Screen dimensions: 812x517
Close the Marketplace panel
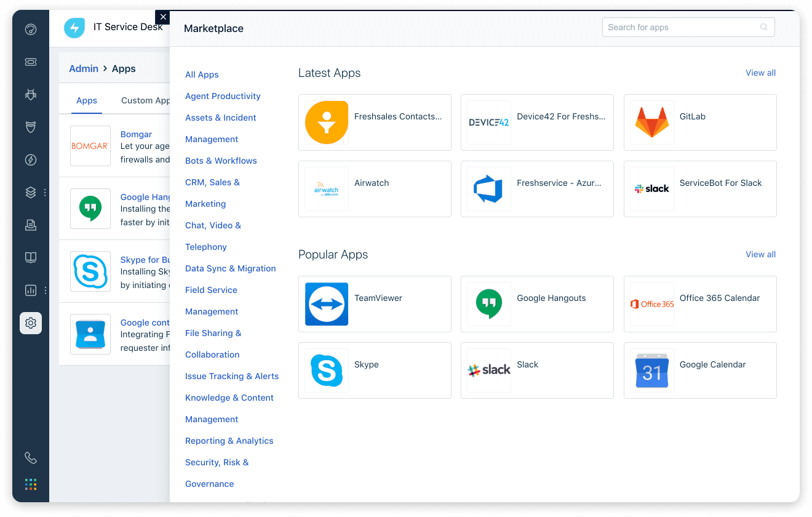click(x=163, y=17)
